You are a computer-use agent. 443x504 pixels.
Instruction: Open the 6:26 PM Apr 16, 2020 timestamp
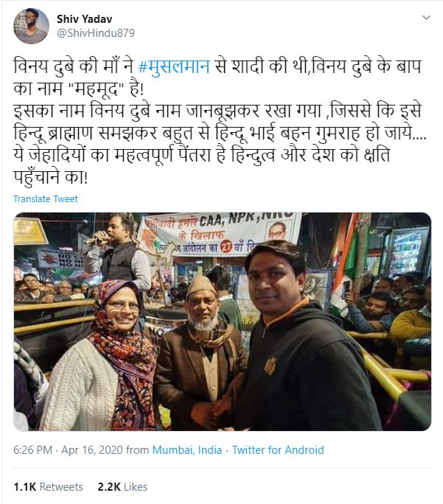(68, 449)
